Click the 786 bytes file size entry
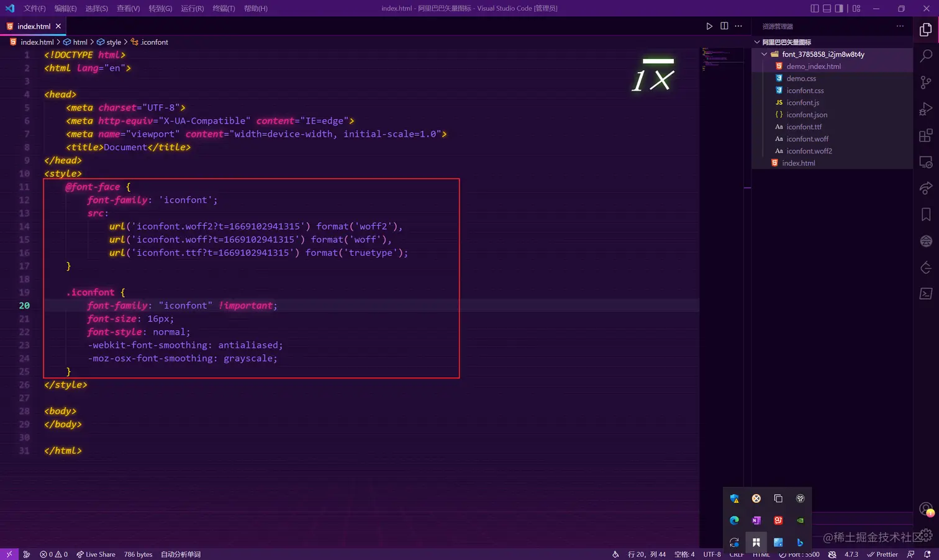 [x=138, y=554]
